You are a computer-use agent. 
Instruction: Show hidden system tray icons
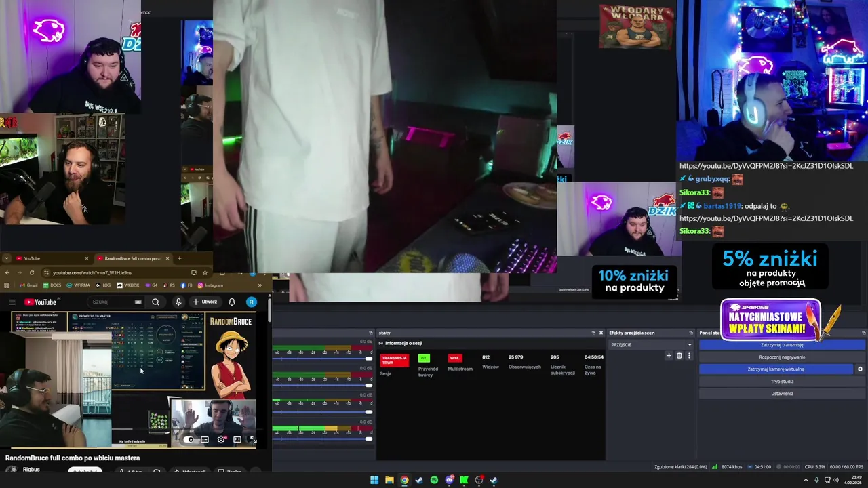(806, 480)
